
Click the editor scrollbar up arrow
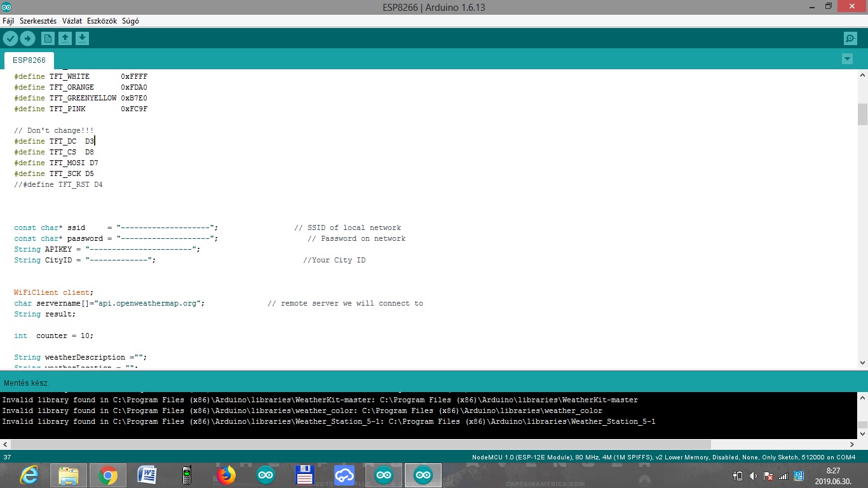[x=862, y=75]
